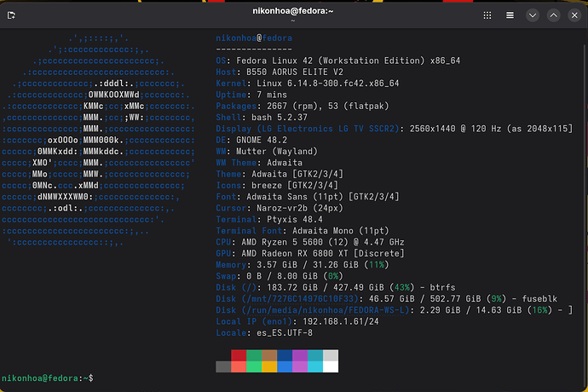
Task: Pick the dark blue color block
Action: coord(285,355)
